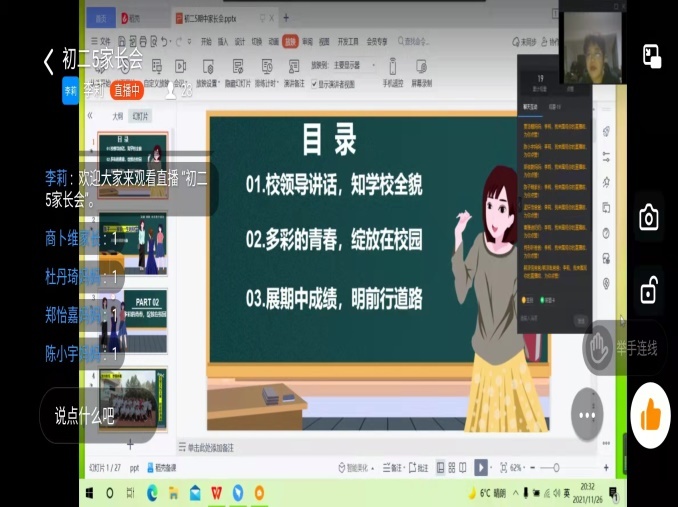Click the zoom in plus button
Screen dimensions: 678x507
[606, 468]
